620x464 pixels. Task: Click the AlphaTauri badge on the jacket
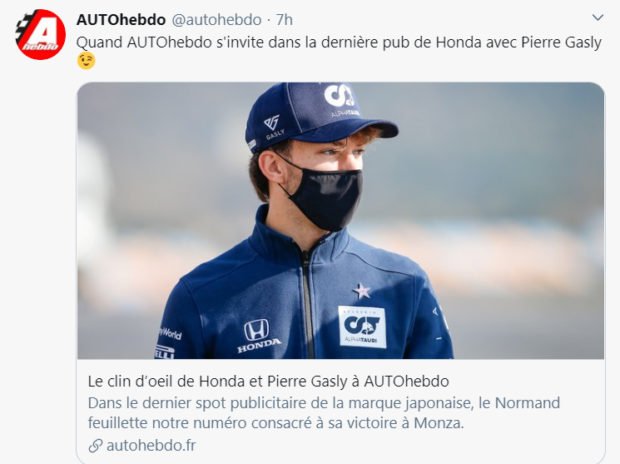point(362,327)
